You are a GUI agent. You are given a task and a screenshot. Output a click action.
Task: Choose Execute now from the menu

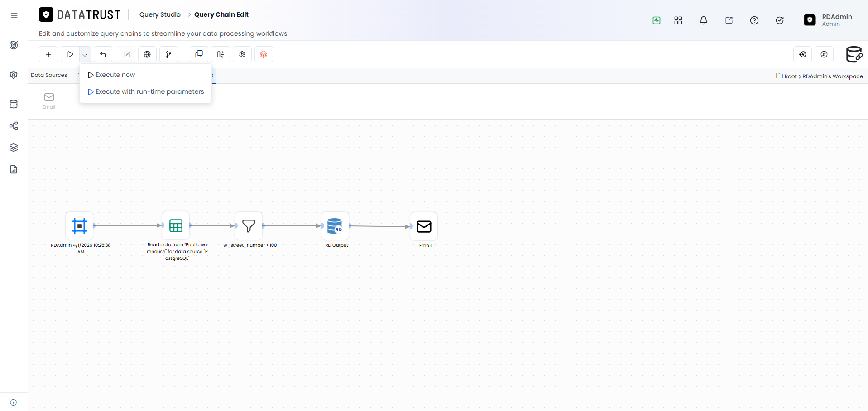(x=111, y=75)
